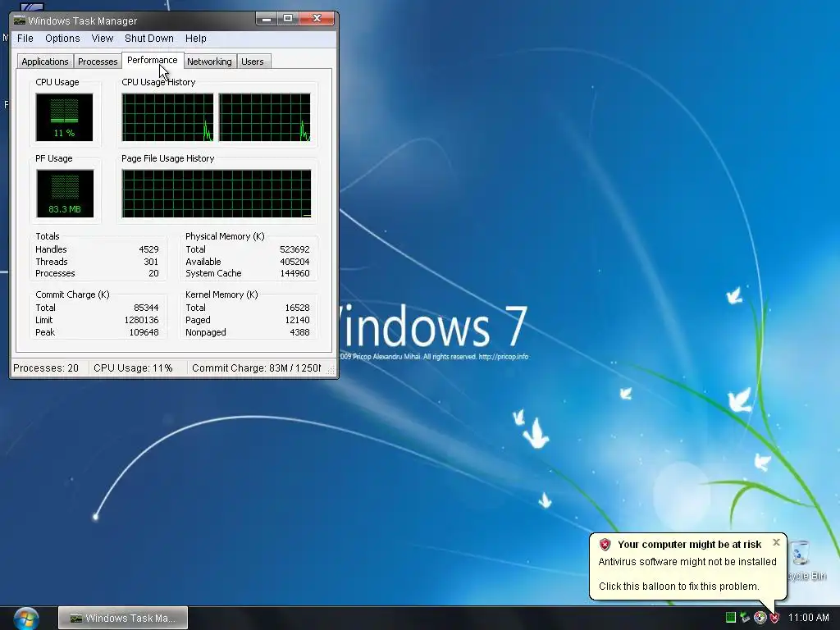The height and width of the screenshot is (630, 840).
Task: Click the Task Manager title bar icon
Action: pos(20,21)
